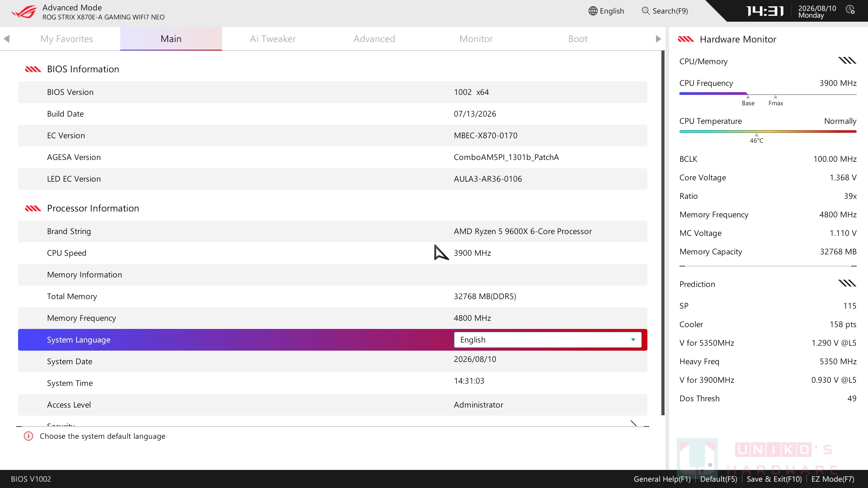Click the SP 115 prediction value
Image resolution: width=868 pixels, height=488 pixels.
coord(849,306)
